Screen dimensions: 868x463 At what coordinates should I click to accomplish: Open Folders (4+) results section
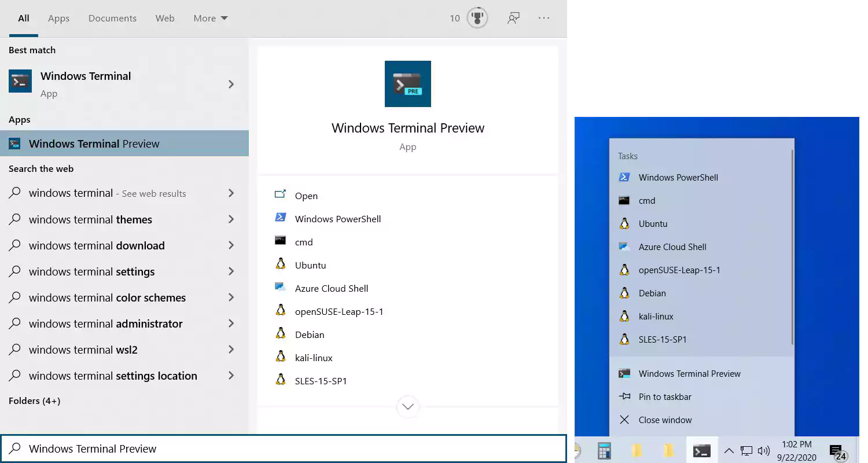34,400
